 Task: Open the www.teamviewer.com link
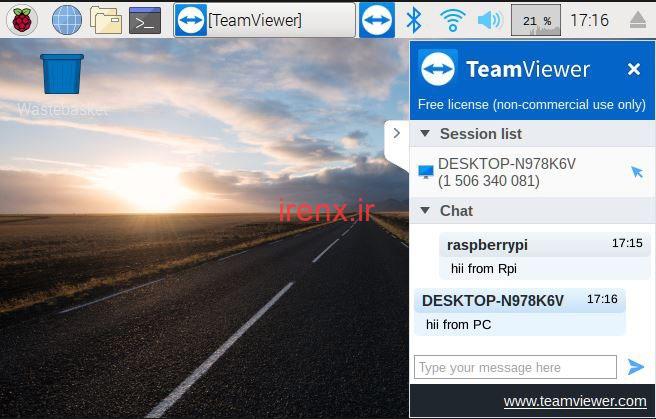574,401
